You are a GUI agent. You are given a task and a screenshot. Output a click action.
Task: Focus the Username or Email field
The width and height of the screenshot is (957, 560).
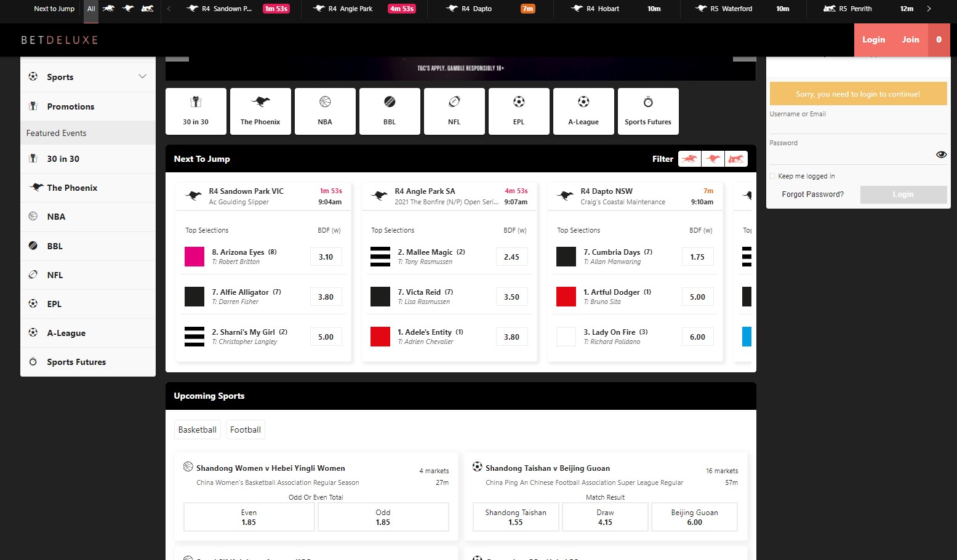858,126
